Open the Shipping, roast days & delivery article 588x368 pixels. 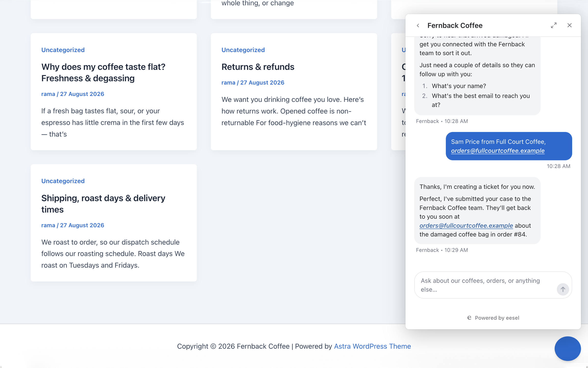[x=103, y=204]
